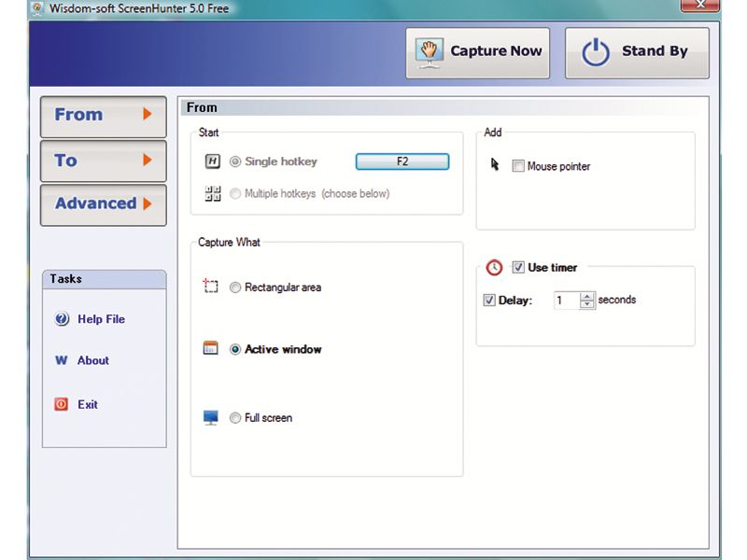747x560 pixels.
Task: Click the Help File question mark icon
Action: coord(62,318)
